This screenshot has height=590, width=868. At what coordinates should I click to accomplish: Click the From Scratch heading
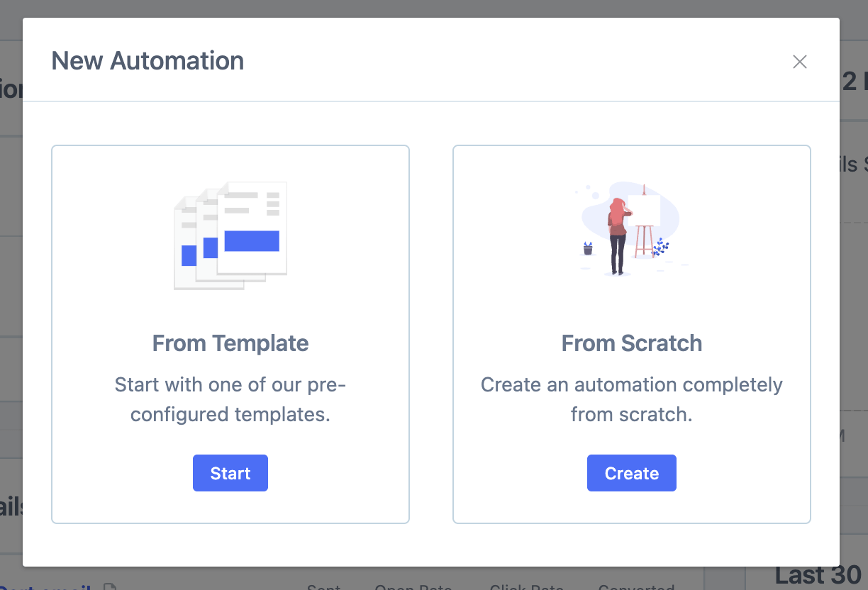coord(631,343)
